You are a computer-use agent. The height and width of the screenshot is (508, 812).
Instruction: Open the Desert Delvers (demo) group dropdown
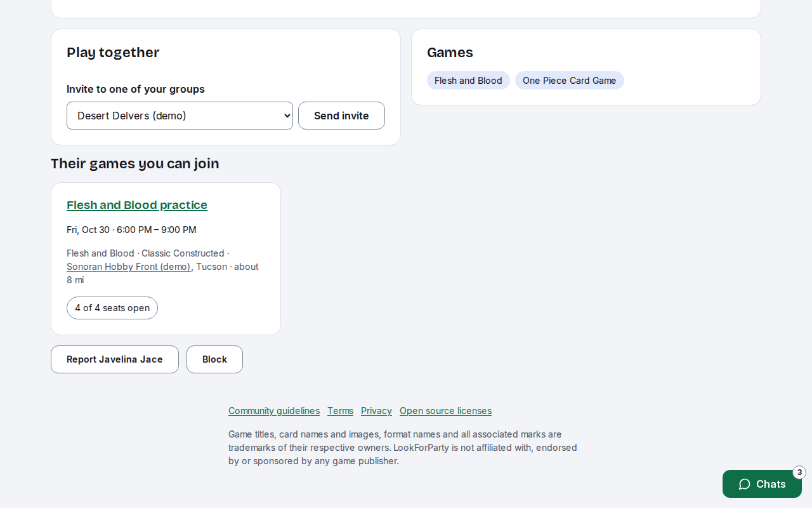click(x=180, y=116)
